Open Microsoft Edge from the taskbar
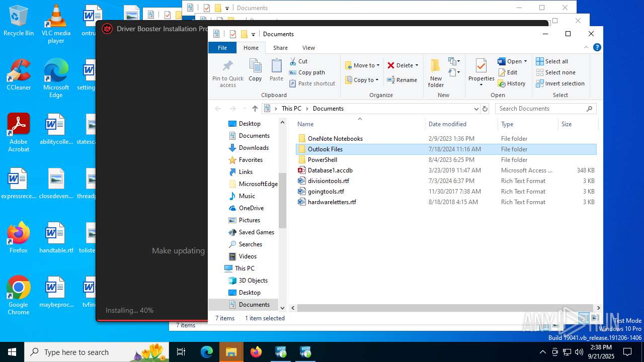 tap(207, 352)
